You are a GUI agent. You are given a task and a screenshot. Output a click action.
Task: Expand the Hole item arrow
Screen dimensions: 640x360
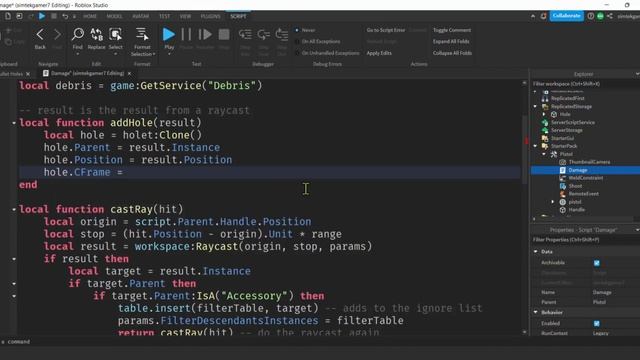(544, 114)
